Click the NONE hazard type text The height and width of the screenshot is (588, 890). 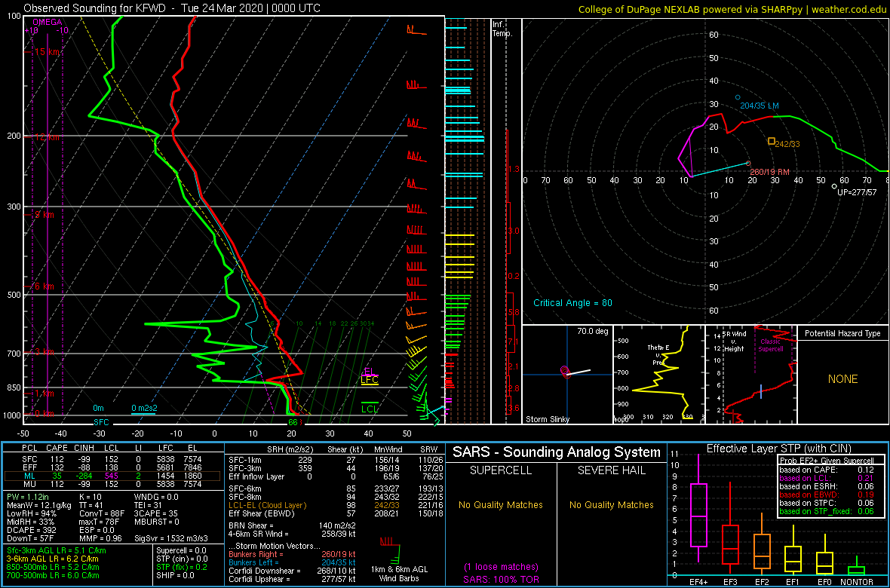click(842, 379)
